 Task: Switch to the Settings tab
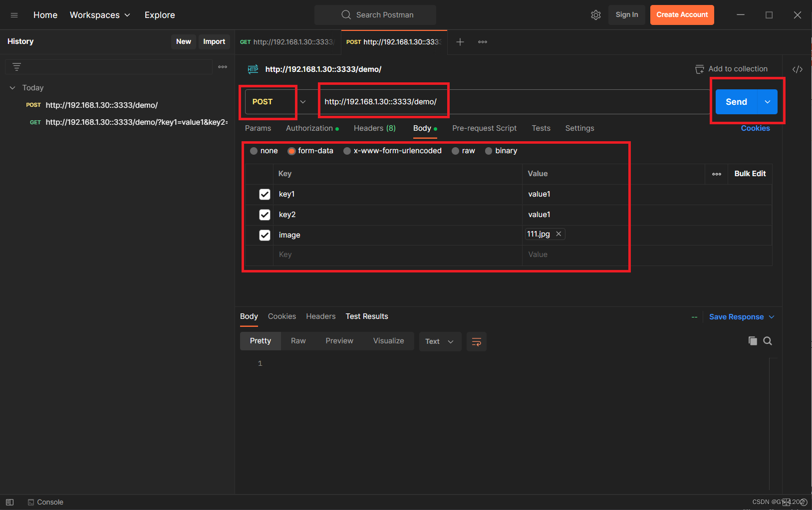(579, 128)
